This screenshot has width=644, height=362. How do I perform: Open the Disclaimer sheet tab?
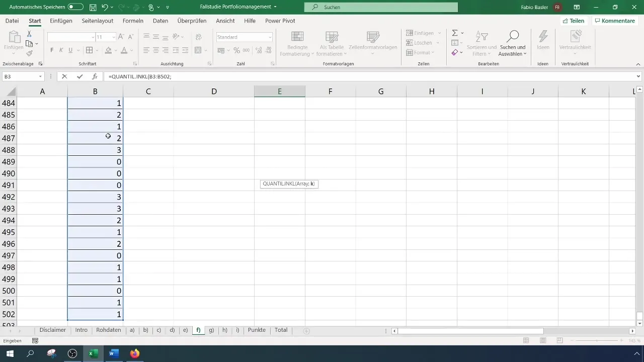click(53, 330)
